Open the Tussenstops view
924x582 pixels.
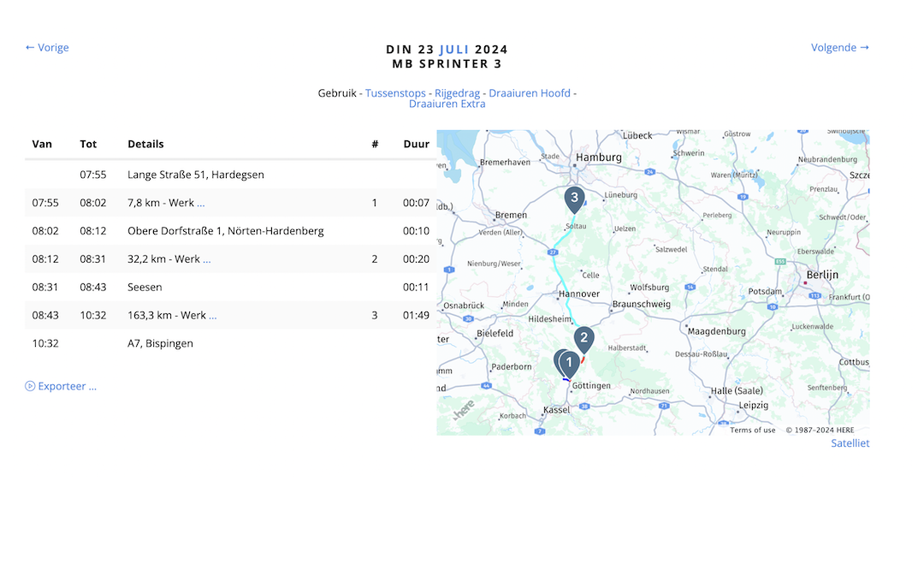coord(395,93)
